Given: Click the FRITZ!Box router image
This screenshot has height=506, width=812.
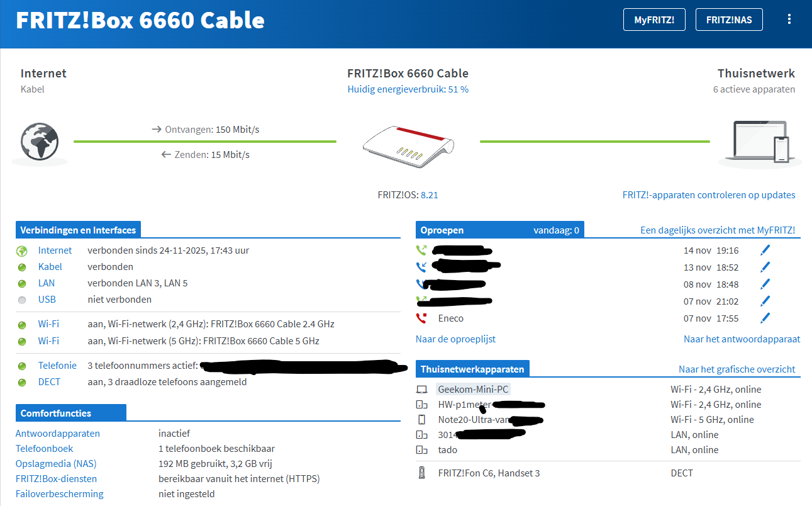Looking at the screenshot, I should pyautogui.click(x=408, y=146).
